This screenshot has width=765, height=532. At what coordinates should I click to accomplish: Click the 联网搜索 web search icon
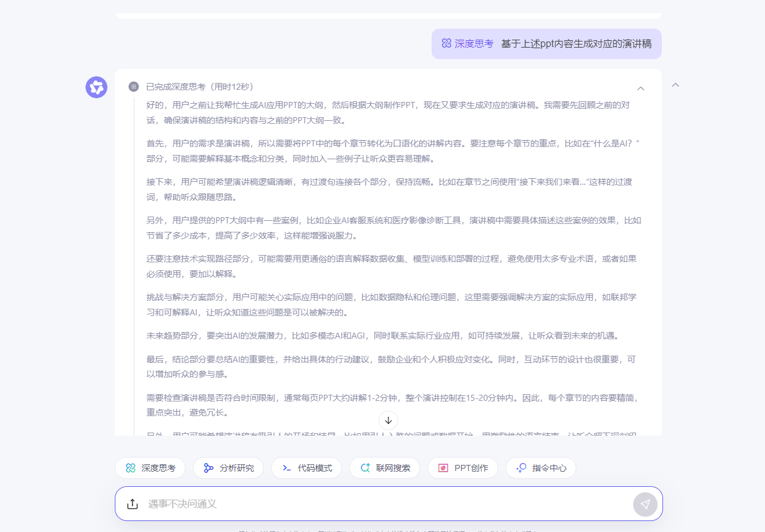(x=364, y=467)
